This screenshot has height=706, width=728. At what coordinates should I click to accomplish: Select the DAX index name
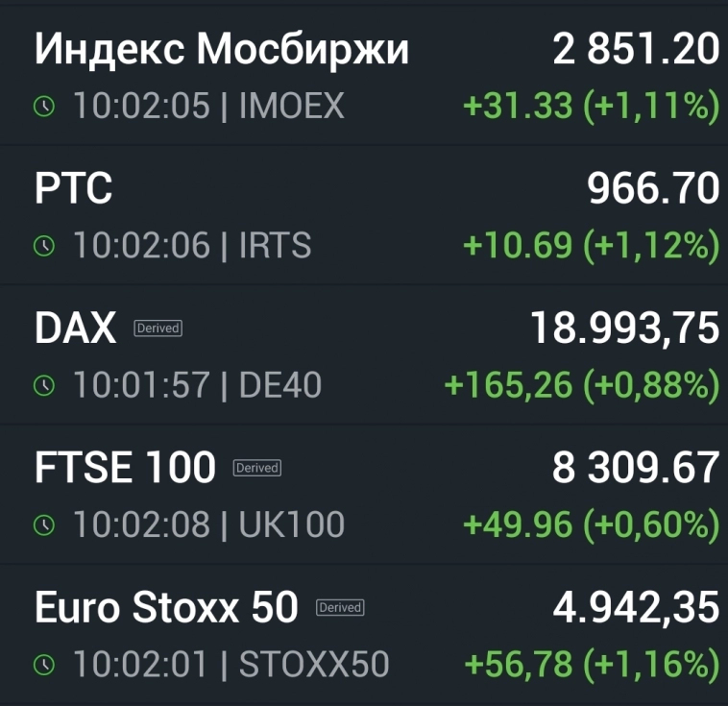coord(75,329)
